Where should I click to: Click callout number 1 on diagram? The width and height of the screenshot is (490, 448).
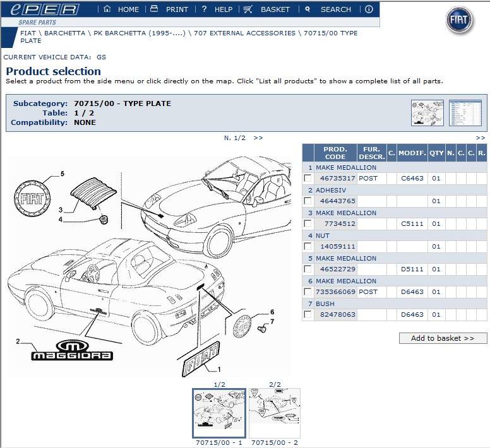[x=219, y=369]
